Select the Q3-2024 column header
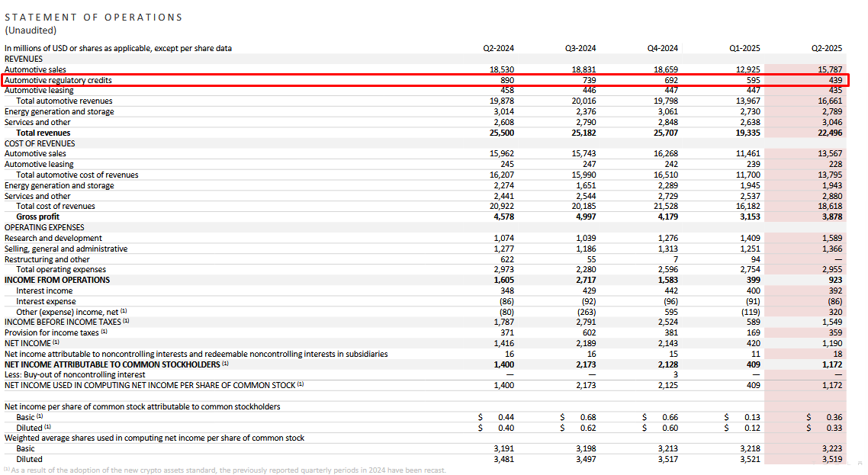 (x=580, y=48)
